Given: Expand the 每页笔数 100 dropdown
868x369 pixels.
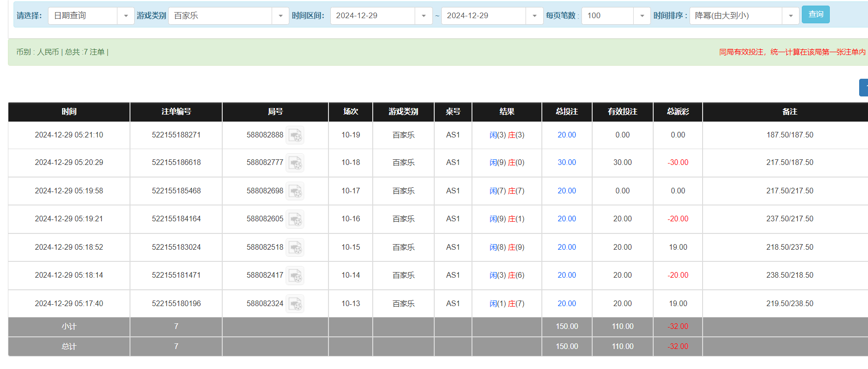Looking at the screenshot, I should [x=642, y=16].
